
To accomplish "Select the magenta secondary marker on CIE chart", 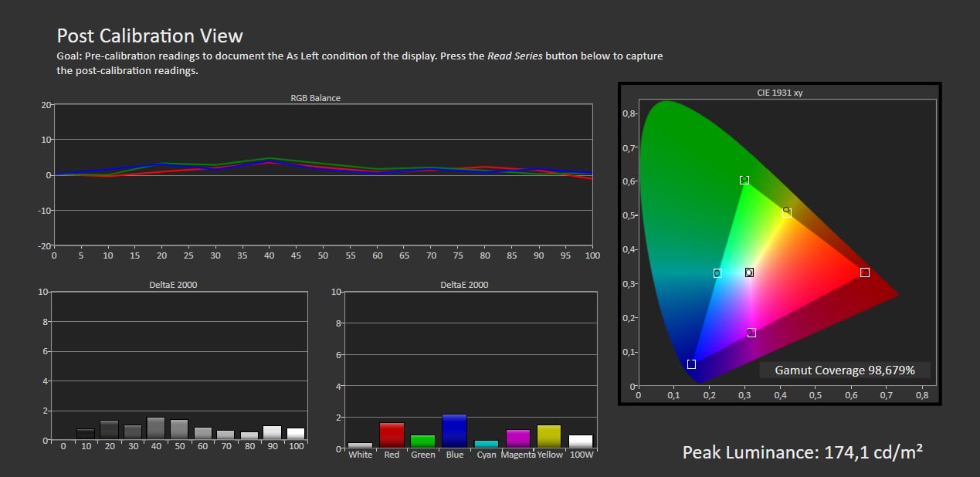I will click(x=751, y=333).
